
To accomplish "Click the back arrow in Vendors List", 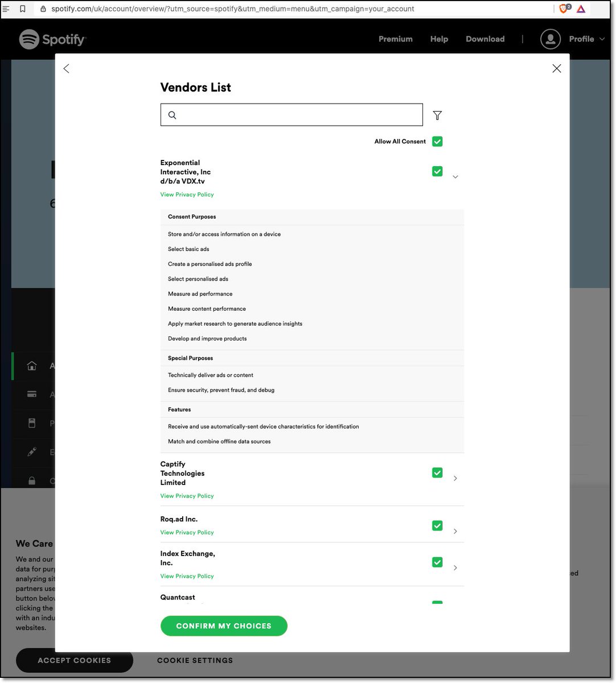I will pyautogui.click(x=66, y=68).
